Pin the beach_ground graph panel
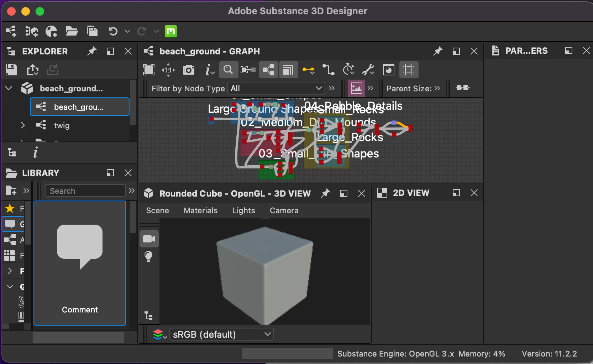593x364 pixels. 438,51
